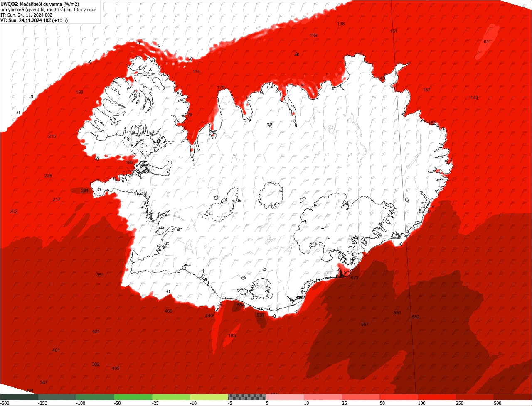This screenshot has width=532, height=406.
Task: Click the map value '40' off the north coast
Action: pos(297,55)
